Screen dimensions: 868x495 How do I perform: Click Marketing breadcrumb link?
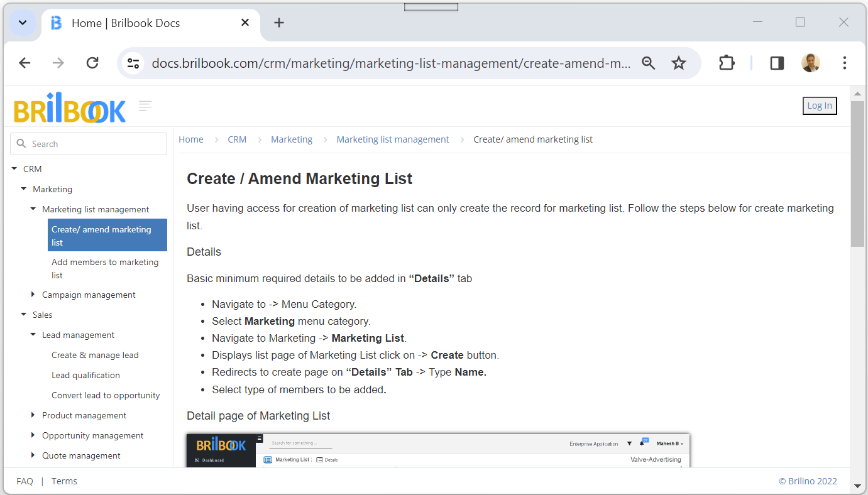[292, 139]
